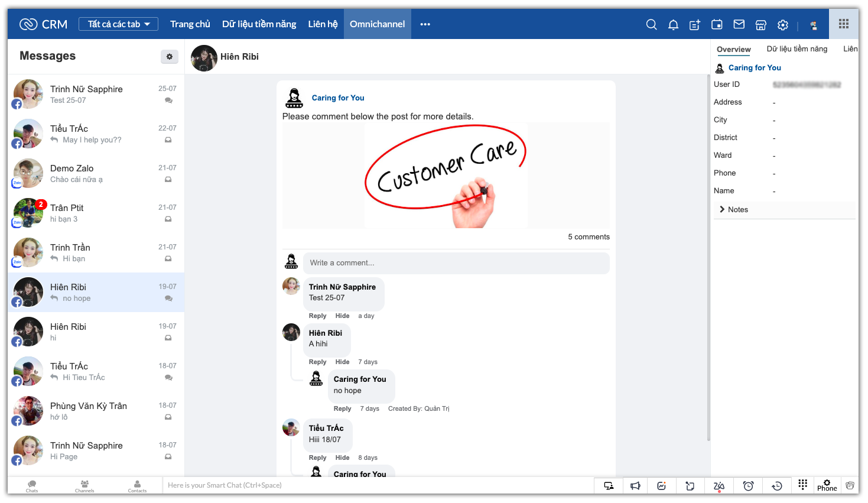Image resolution: width=868 pixels, height=503 pixels.
Task: Click the Write a comment field
Action: coord(456,263)
